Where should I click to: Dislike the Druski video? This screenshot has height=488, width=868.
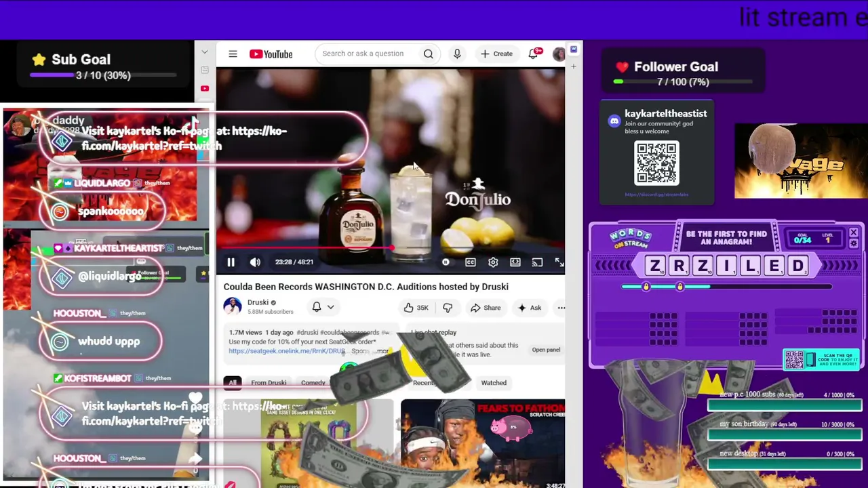click(x=448, y=308)
